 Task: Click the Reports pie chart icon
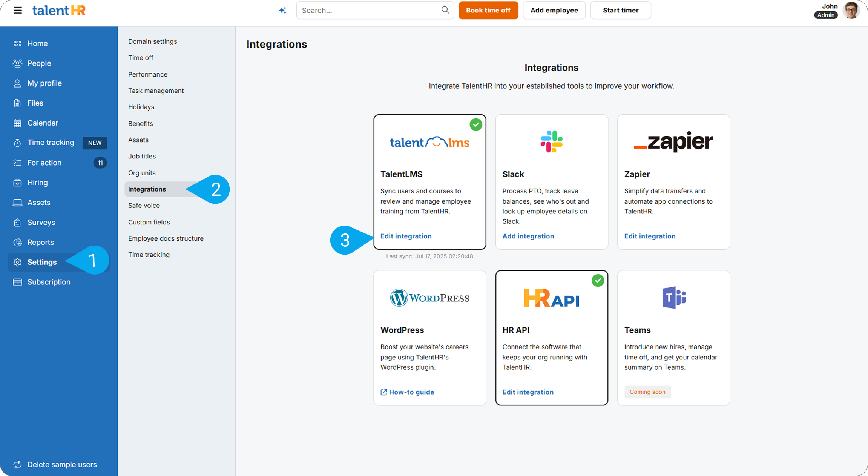[17, 242]
